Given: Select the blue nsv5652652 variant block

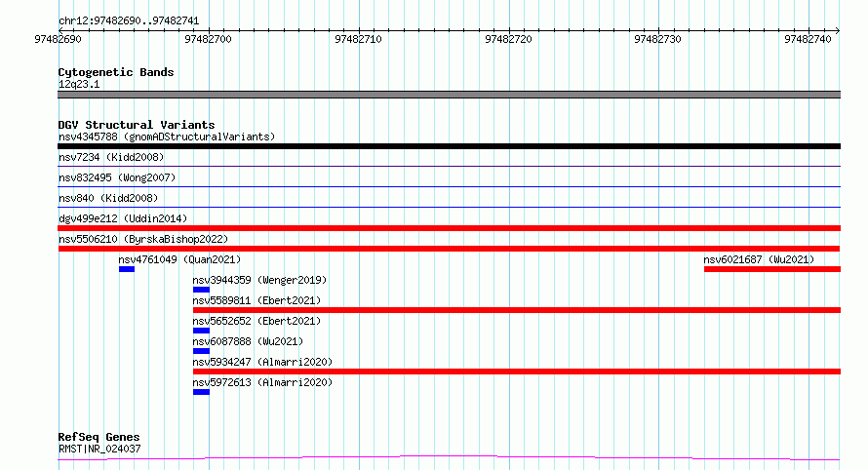Looking at the screenshot, I should 201,331.
